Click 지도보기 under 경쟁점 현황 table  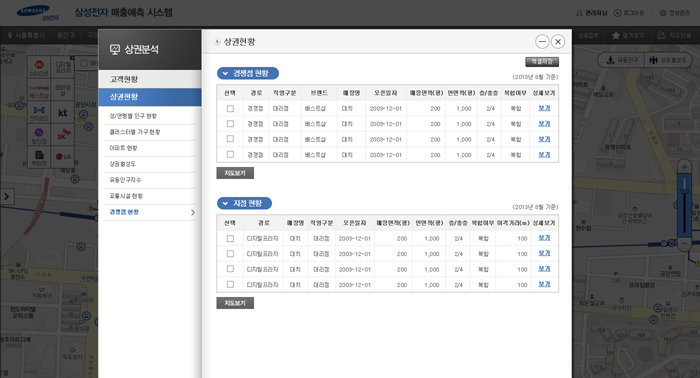[x=235, y=173]
